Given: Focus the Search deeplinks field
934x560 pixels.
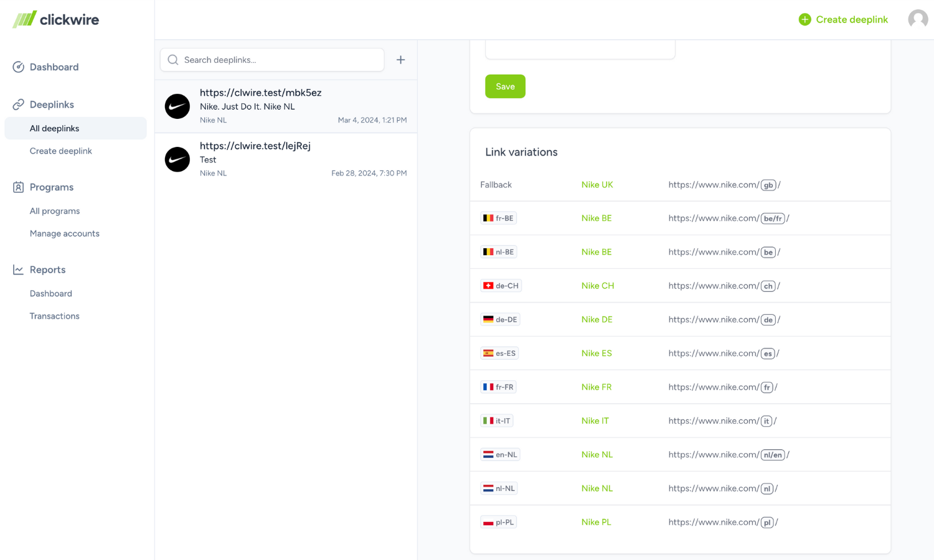Looking at the screenshot, I should tap(272, 60).
